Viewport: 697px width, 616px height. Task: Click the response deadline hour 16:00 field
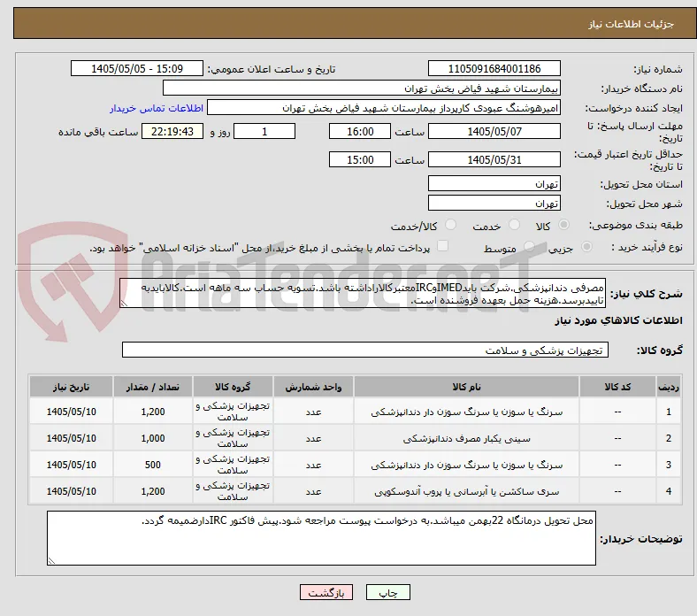(x=360, y=131)
